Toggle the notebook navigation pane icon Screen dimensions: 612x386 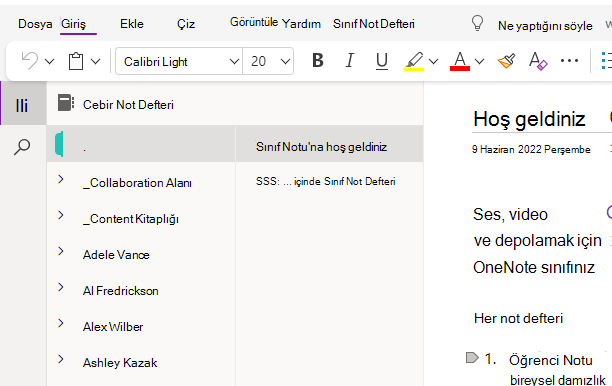coord(22,105)
